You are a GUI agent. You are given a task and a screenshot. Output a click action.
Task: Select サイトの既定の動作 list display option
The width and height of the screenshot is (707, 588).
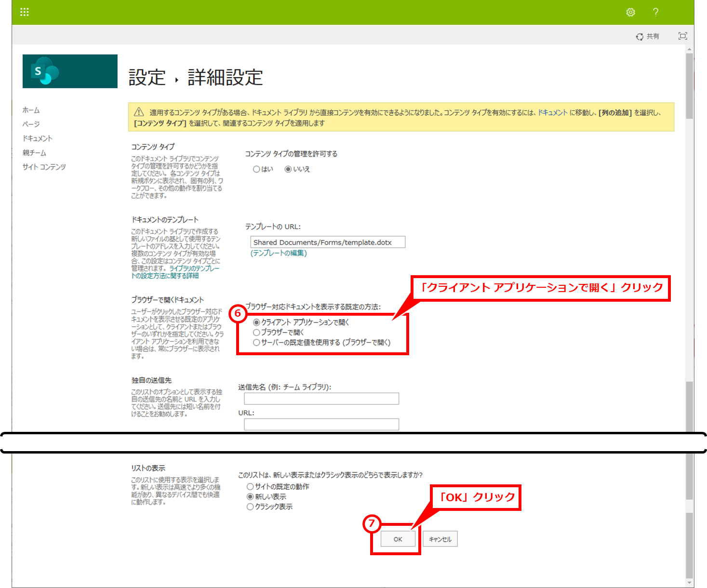(x=250, y=487)
